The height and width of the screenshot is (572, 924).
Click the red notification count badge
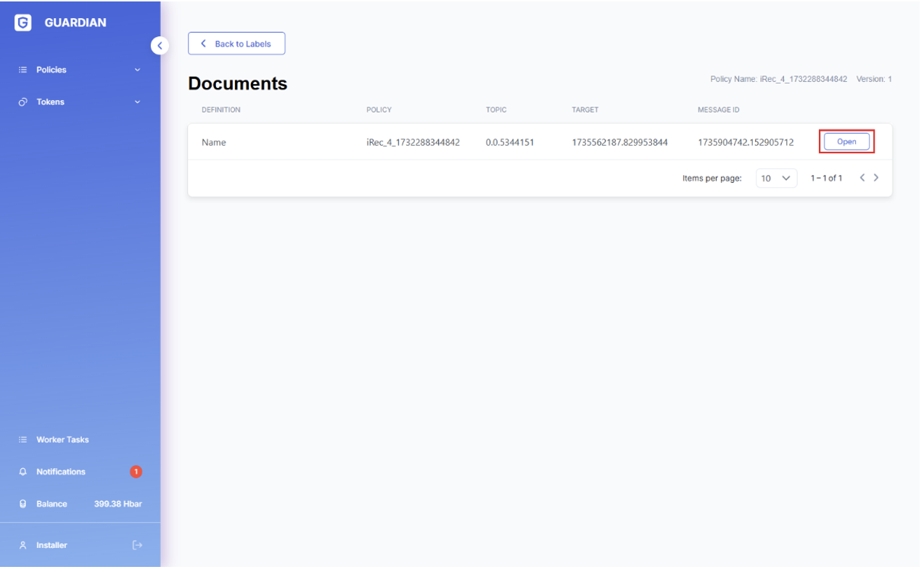pos(136,472)
